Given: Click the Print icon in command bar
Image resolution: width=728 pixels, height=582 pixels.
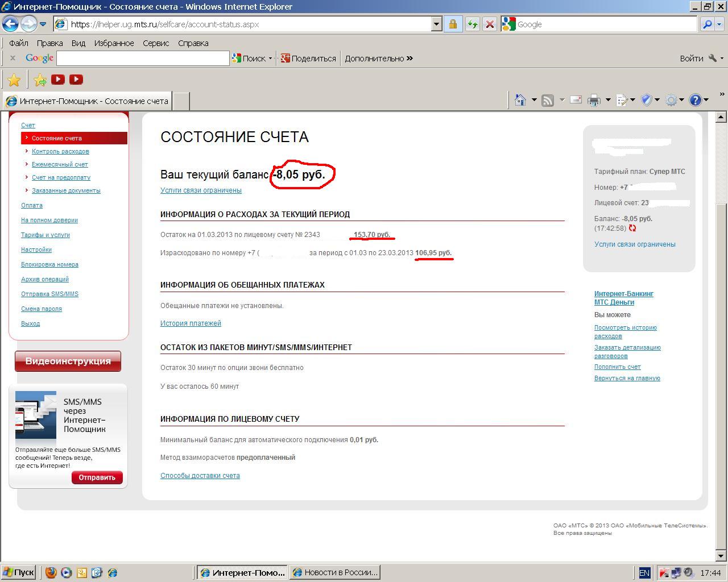Looking at the screenshot, I should point(594,101).
